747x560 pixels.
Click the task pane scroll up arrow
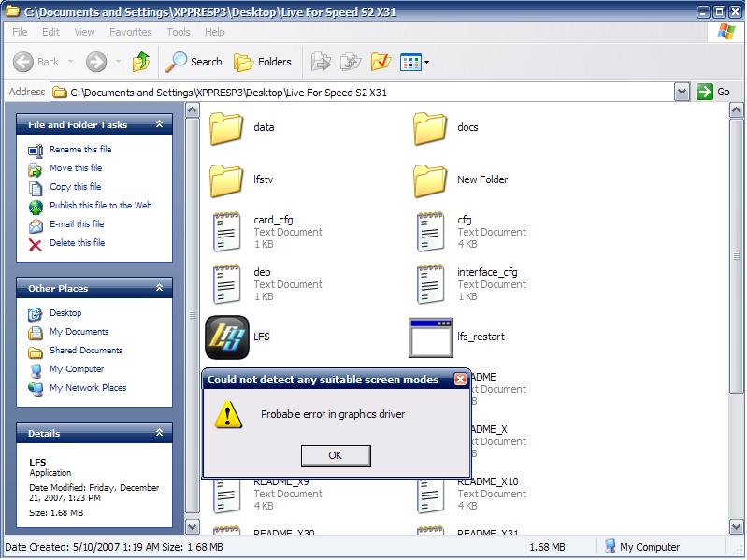(x=192, y=110)
